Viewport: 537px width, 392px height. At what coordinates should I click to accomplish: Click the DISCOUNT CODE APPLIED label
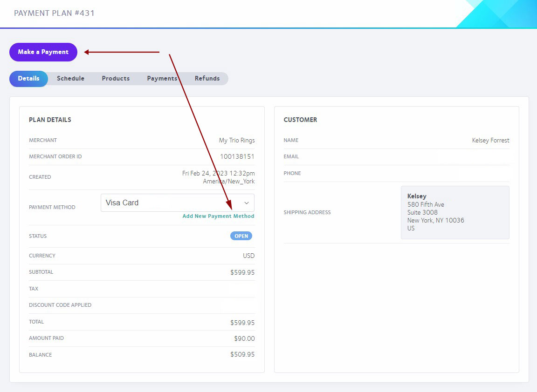pyautogui.click(x=60, y=305)
